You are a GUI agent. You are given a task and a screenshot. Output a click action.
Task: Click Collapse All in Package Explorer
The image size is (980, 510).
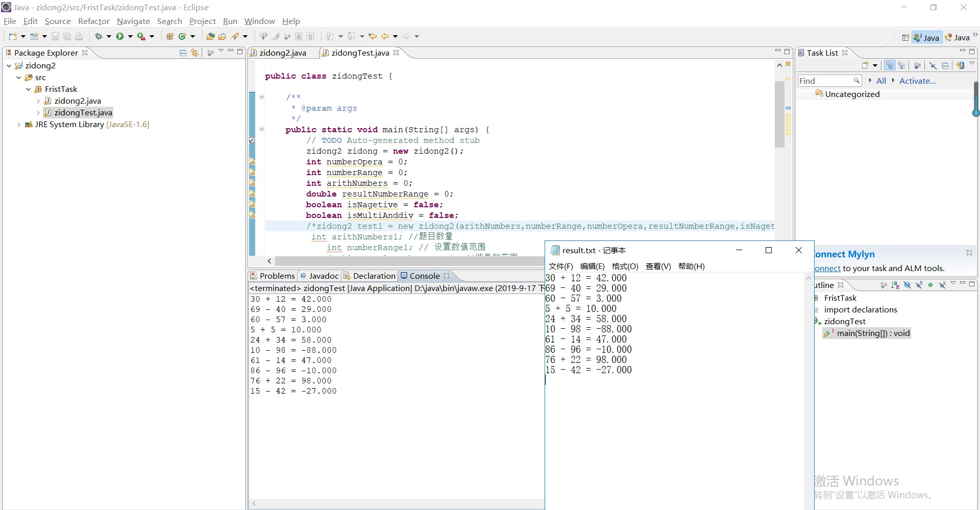tap(183, 53)
